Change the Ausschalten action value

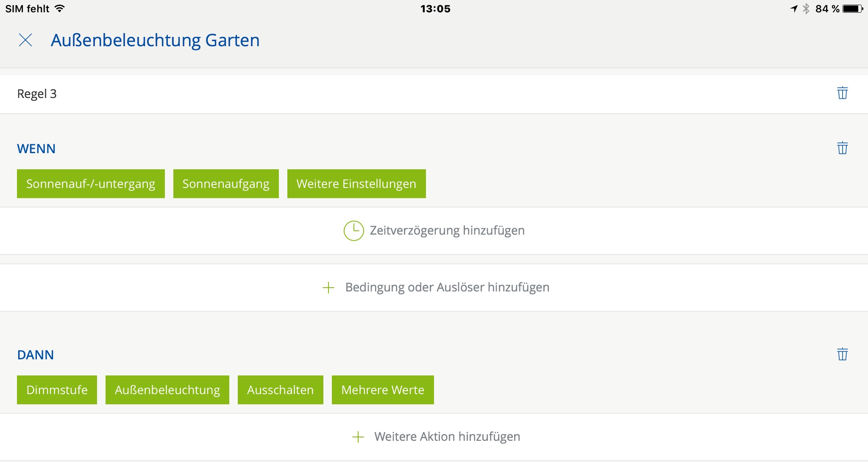click(x=280, y=390)
